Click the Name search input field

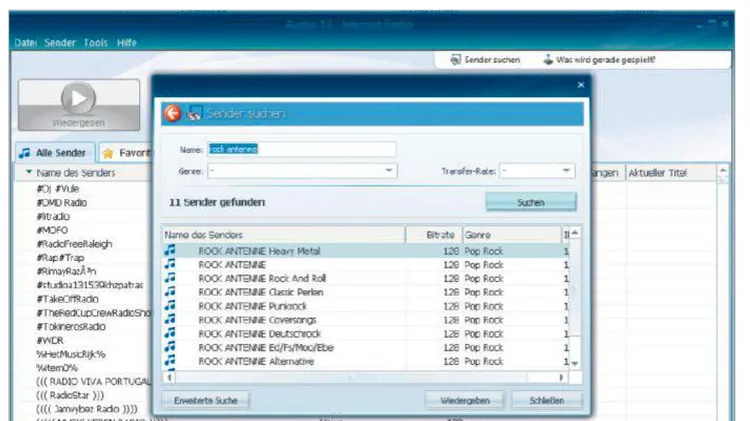302,149
